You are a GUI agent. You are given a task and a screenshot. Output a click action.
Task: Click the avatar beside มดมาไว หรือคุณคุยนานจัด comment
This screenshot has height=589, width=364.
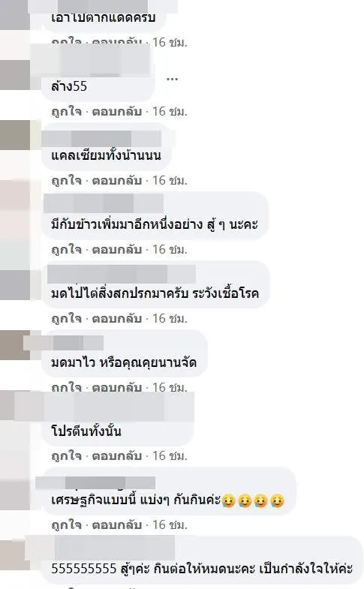15,345
